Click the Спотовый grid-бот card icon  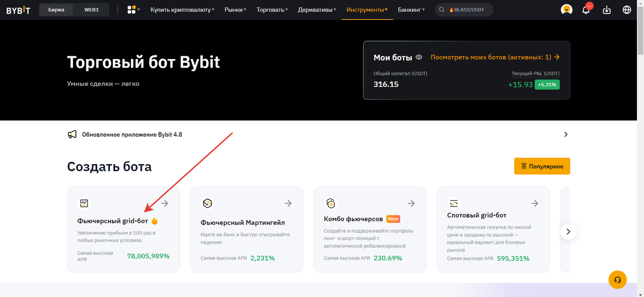pos(453,203)
